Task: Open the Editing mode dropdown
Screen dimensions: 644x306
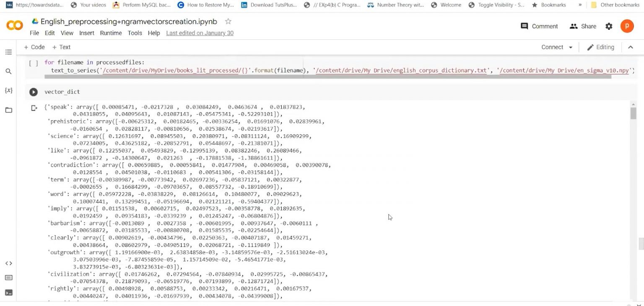Action: pyautogui.click(x=600, y=47)
